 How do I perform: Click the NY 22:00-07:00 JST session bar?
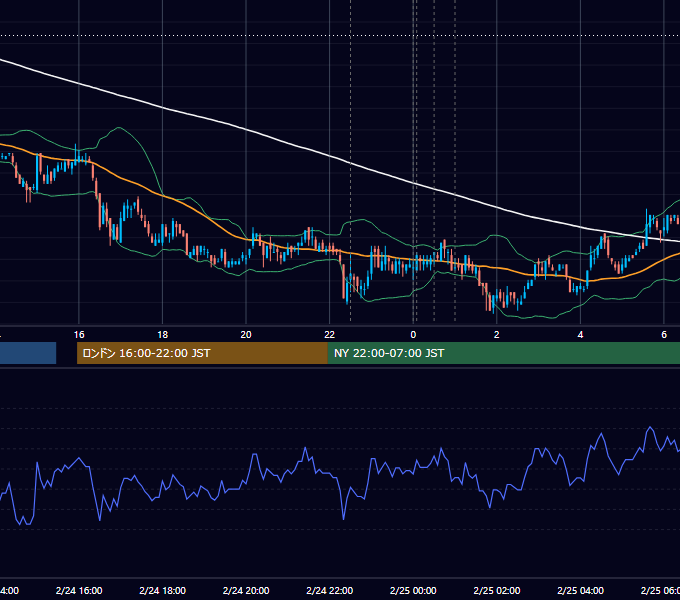[503, 353]
